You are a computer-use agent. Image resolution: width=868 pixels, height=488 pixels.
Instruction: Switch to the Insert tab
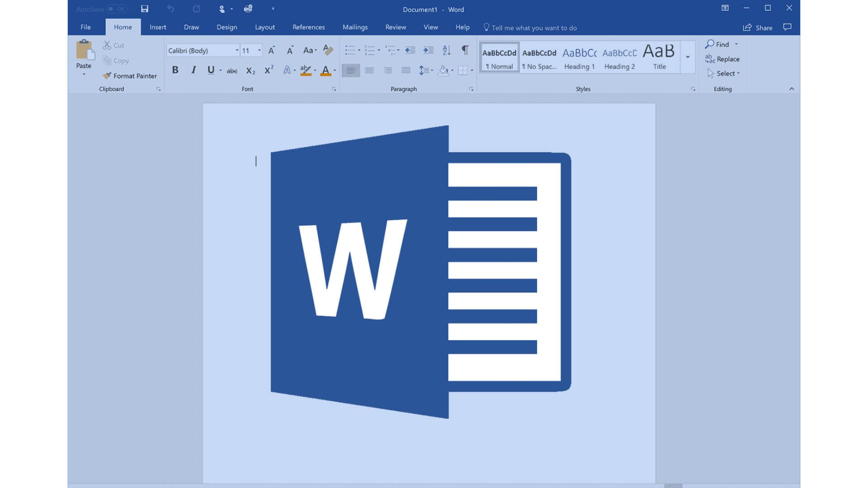(x=158, y=27)
